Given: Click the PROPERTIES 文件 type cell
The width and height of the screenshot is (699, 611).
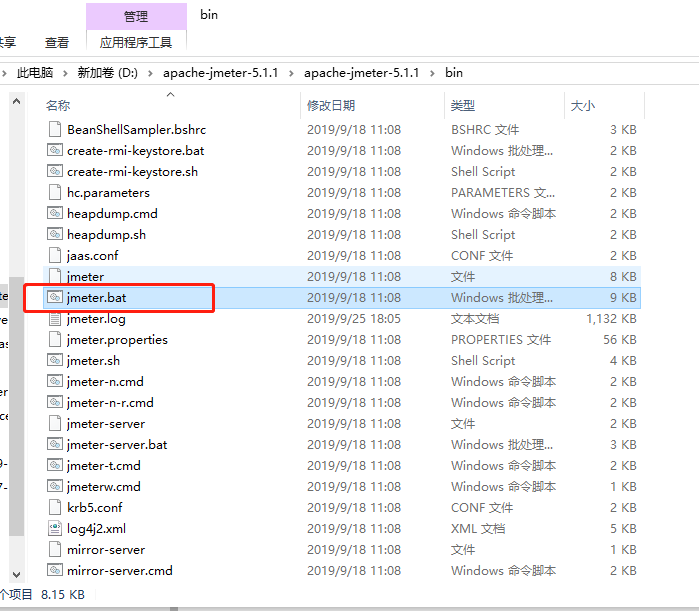Looking at the screenshot, I should pos(501,340).
